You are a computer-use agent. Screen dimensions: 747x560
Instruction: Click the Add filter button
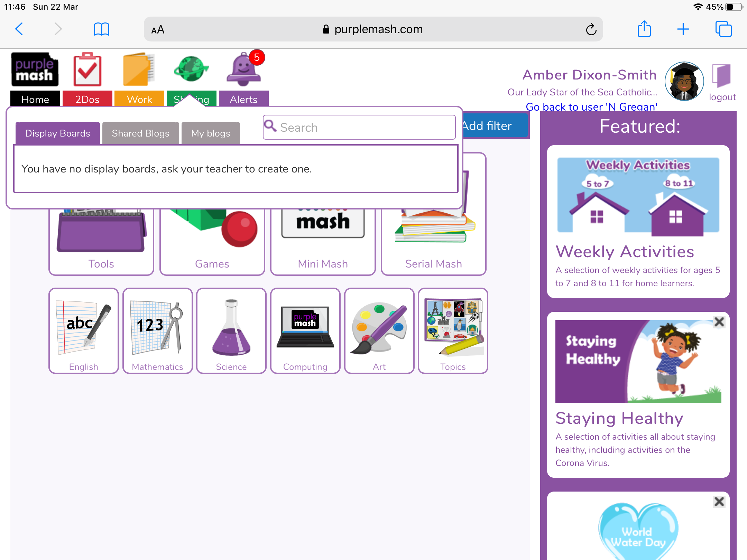pos(494,126)
